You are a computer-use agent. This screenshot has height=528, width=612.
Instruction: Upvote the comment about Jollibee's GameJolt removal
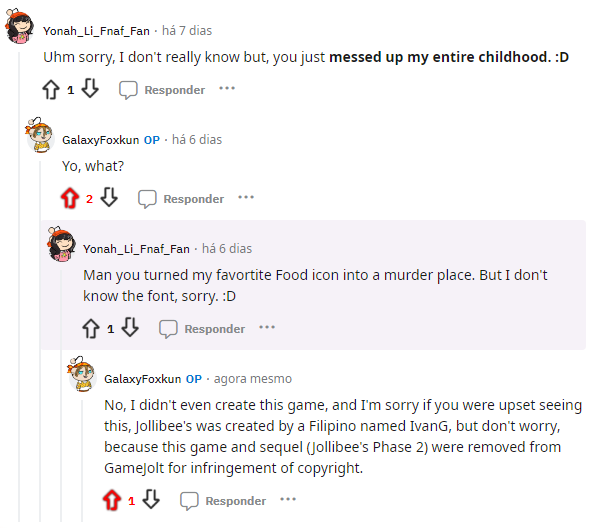(x=112, y=500)
